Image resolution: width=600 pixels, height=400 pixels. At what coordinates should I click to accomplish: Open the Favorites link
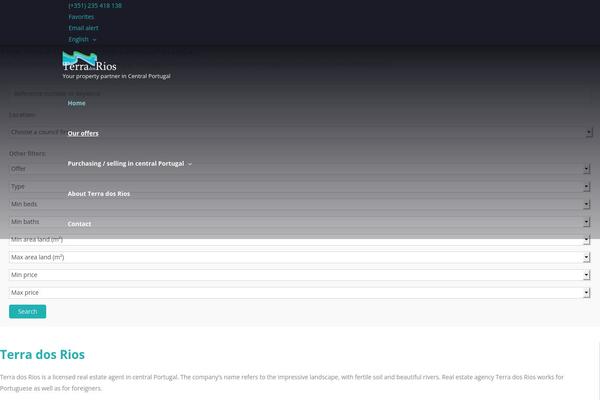(x=81, y=17)
